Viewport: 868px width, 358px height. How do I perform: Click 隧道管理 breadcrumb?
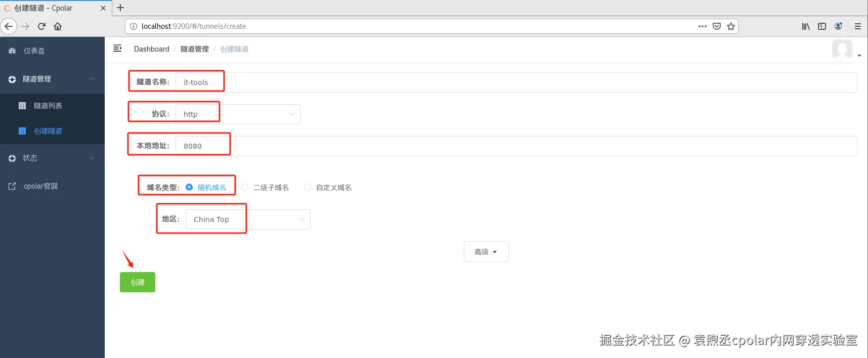(195, 49)
